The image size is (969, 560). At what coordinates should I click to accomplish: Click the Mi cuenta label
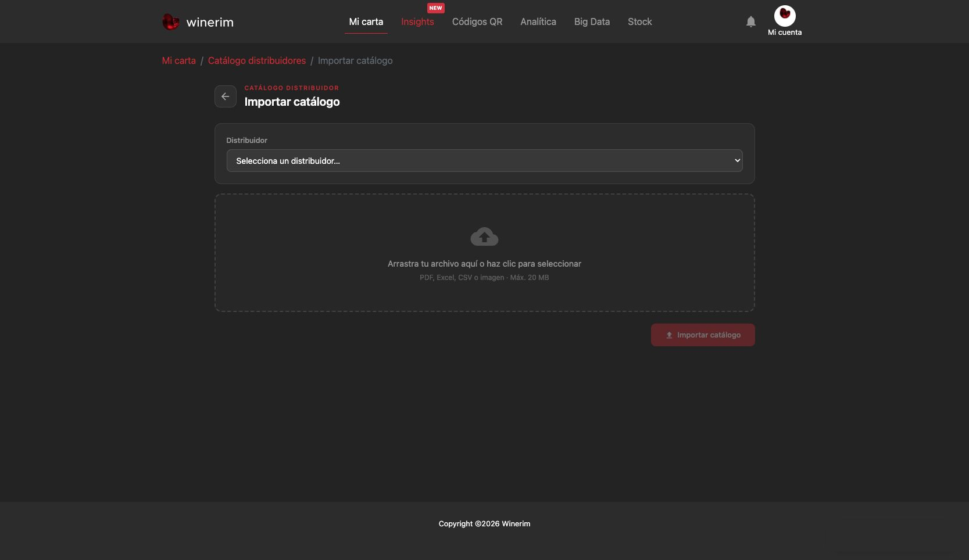(x=785, y=33)
